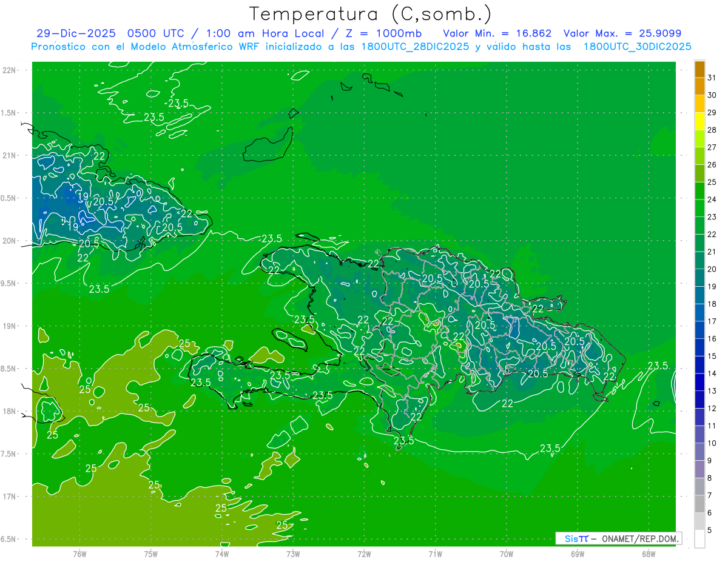Click the '75W' longitude axis label

coord(151,554)
